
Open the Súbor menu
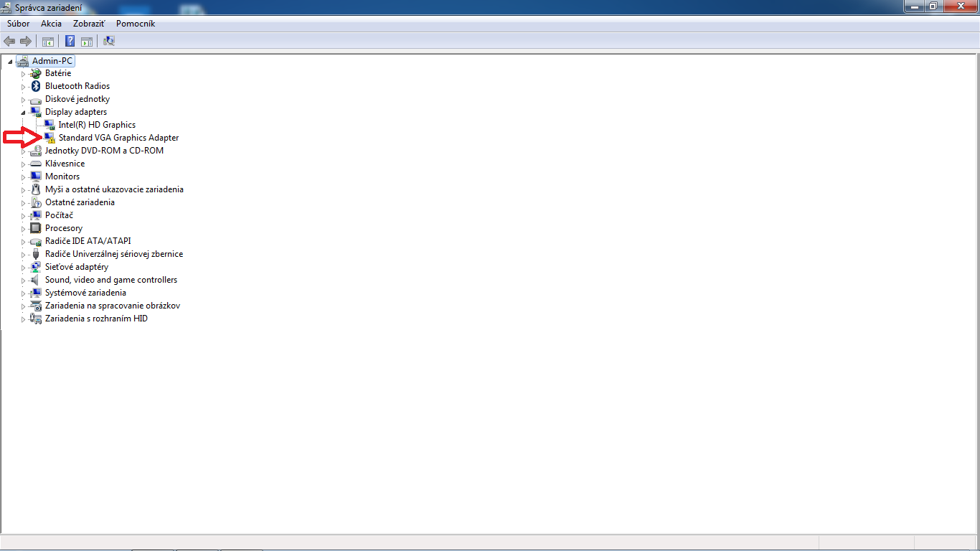click(18, 24)
